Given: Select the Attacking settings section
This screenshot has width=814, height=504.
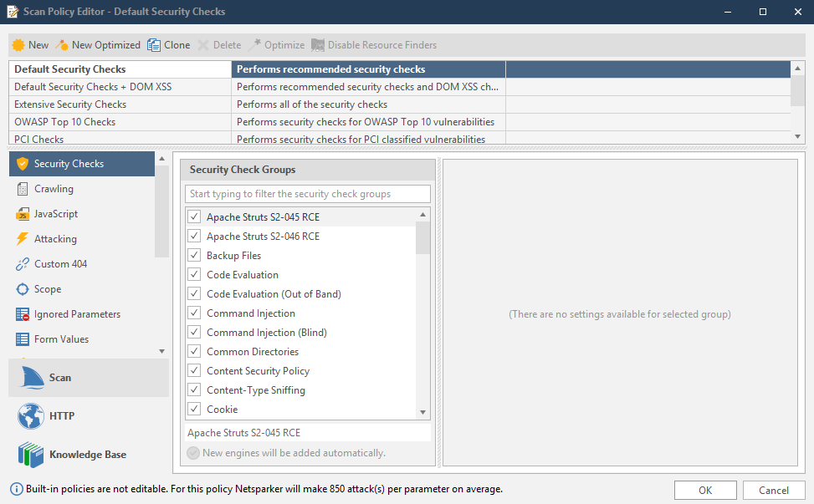Looking at the screenshot, I should 50,238.
